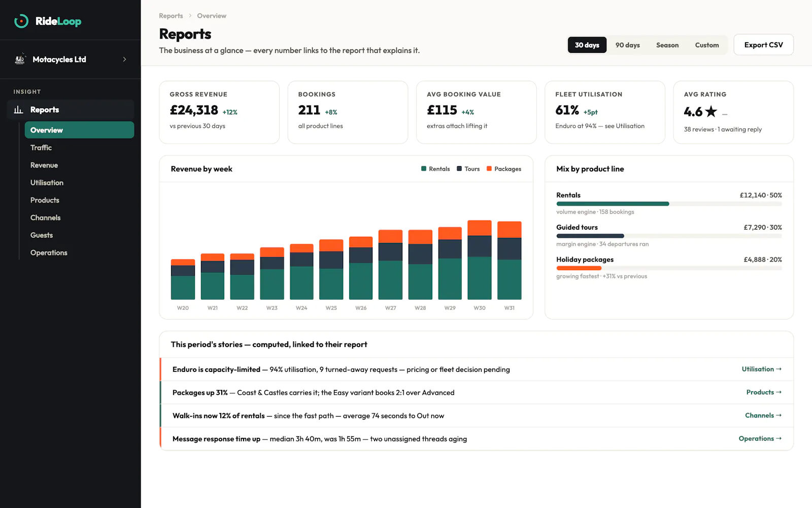Expand the Motacycles Ltd account switcher chevron

point(124,59)
